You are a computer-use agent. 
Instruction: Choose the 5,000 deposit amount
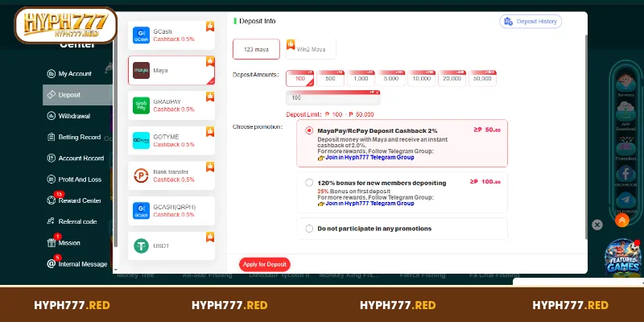click(391, 78)
